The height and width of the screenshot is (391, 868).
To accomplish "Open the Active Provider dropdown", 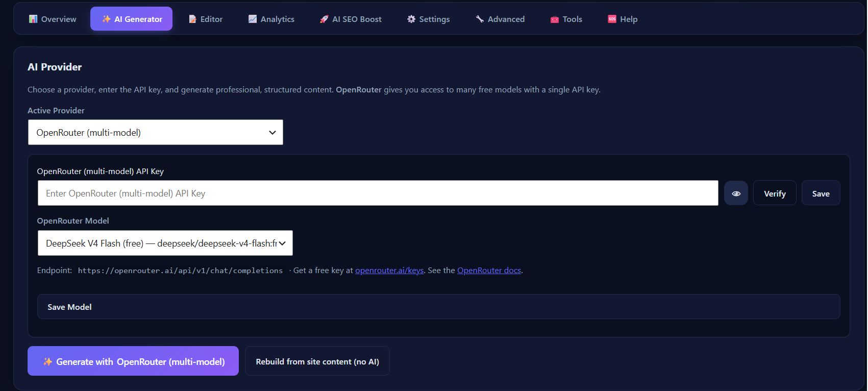I will coord(156,132).
